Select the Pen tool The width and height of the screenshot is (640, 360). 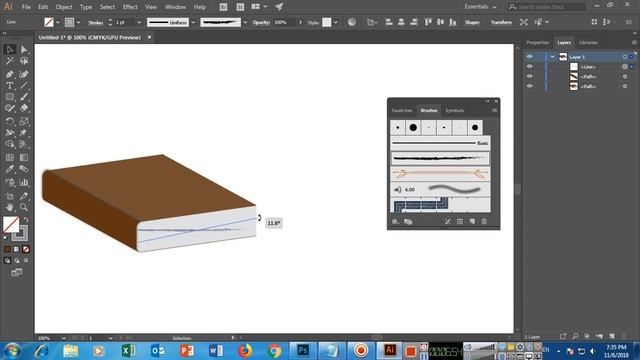(x=10, y=74)
